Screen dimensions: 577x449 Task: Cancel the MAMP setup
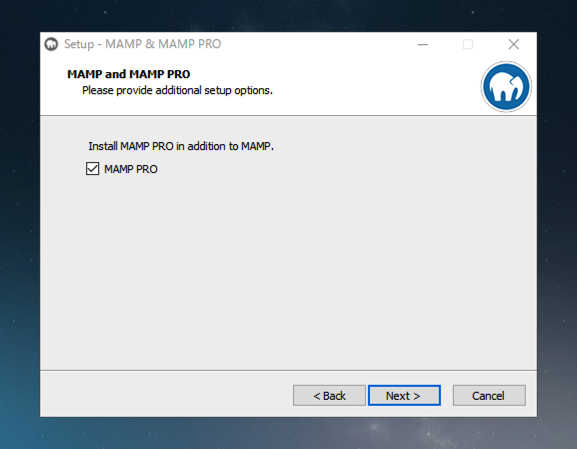(x=489, y=396)
